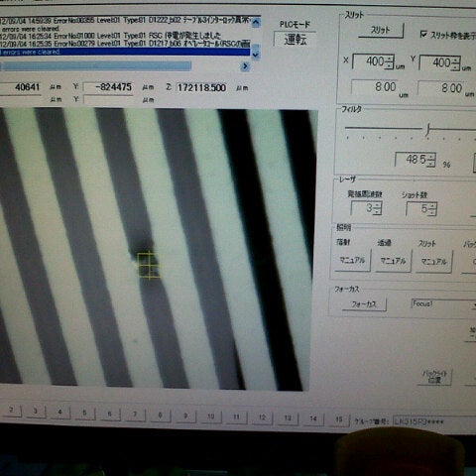Image resolution: width=476 pixels, height=476 pixels.
Task: Click the 透過 マニュアル lighting button
Action: coord(393,261)
